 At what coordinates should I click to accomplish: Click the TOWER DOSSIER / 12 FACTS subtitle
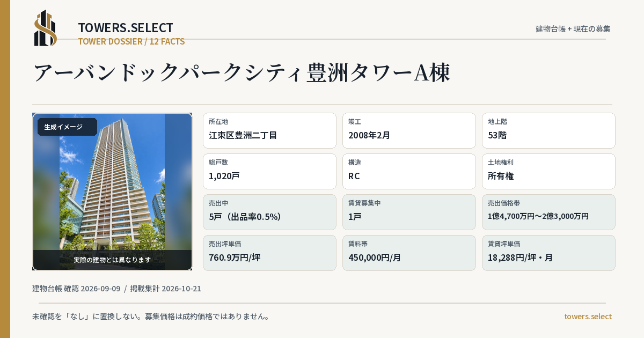(131, 41)
